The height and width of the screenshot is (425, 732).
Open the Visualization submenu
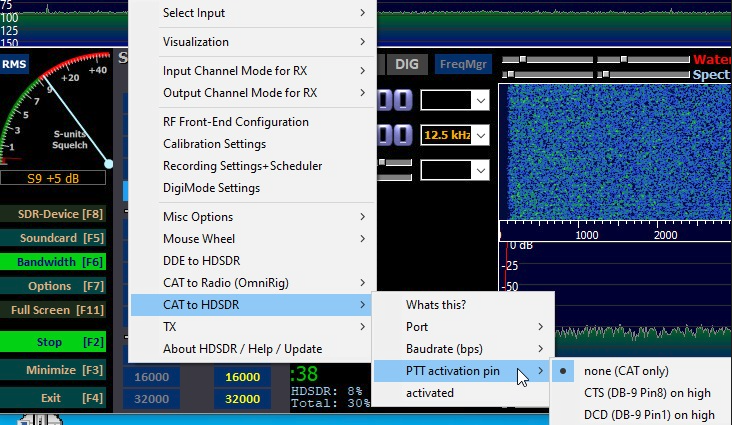coord(252,42)
